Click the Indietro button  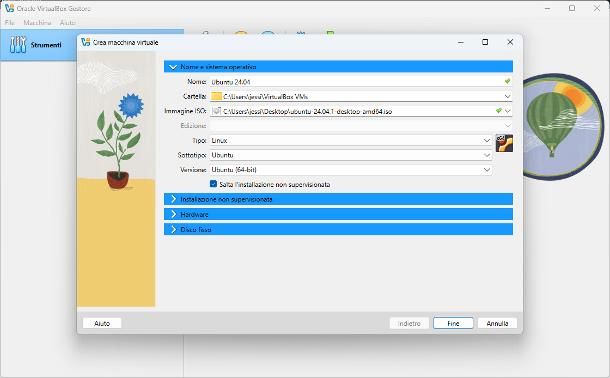[409, 323]
